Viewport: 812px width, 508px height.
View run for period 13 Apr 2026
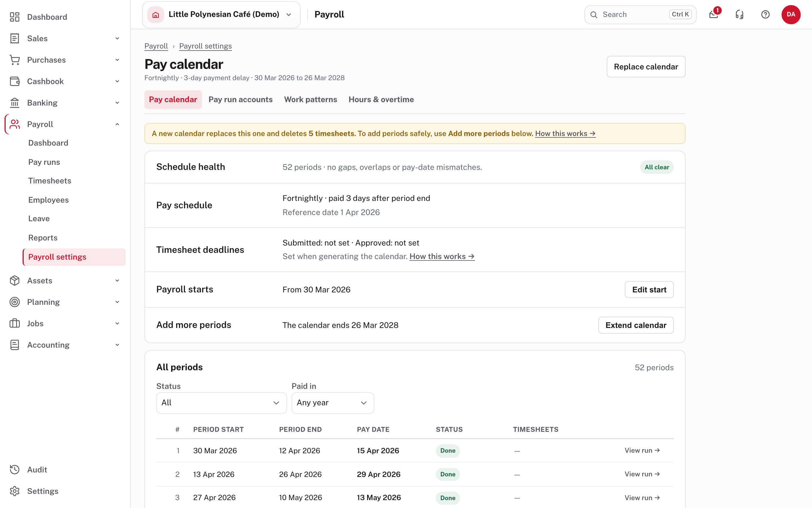click(642, 474)
